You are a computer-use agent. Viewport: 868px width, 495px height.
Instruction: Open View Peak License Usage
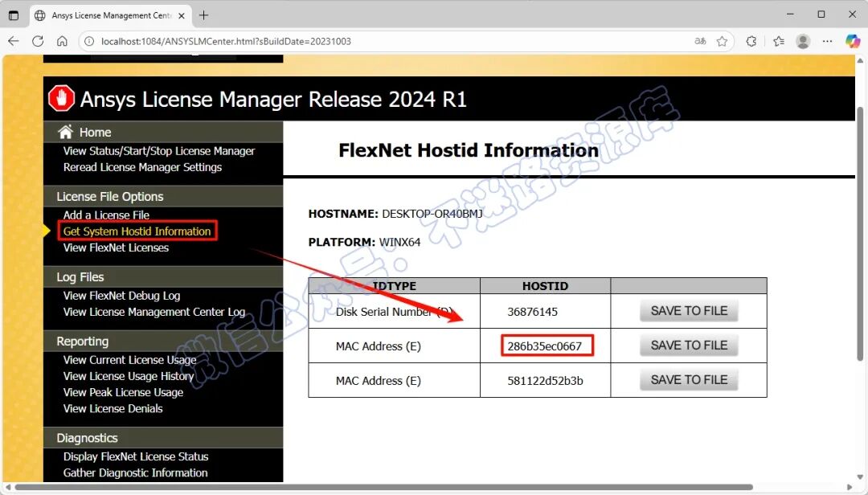click(123, 392)
